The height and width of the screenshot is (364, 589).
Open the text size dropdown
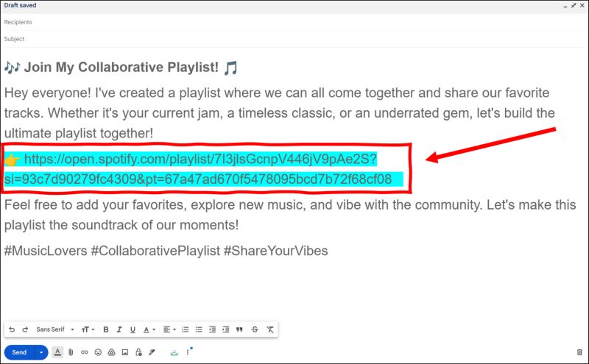[88, 329]
